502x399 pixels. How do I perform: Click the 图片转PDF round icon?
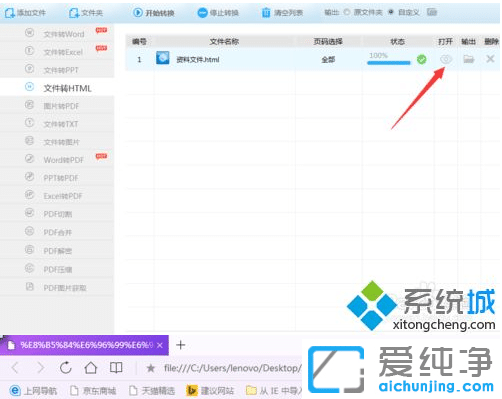click(x=30, y=105)
